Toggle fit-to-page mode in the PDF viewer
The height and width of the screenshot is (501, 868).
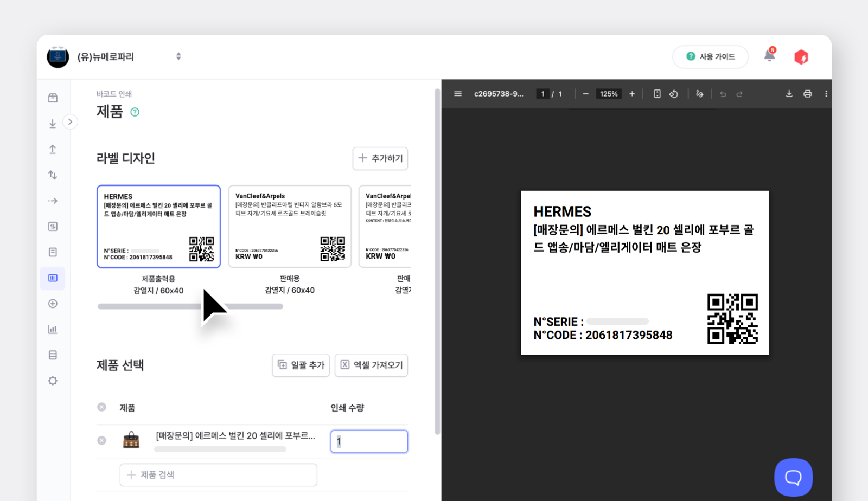[x=656, y=93]
